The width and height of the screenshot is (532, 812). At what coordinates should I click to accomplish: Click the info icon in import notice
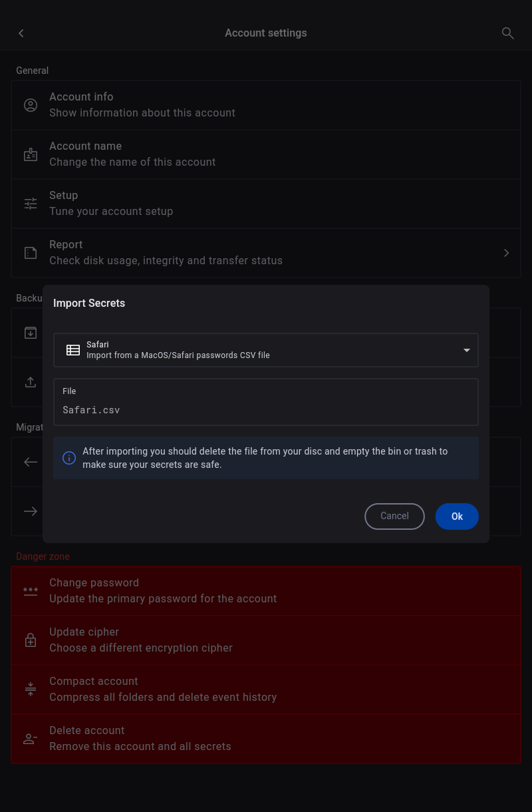coord(68,458)
